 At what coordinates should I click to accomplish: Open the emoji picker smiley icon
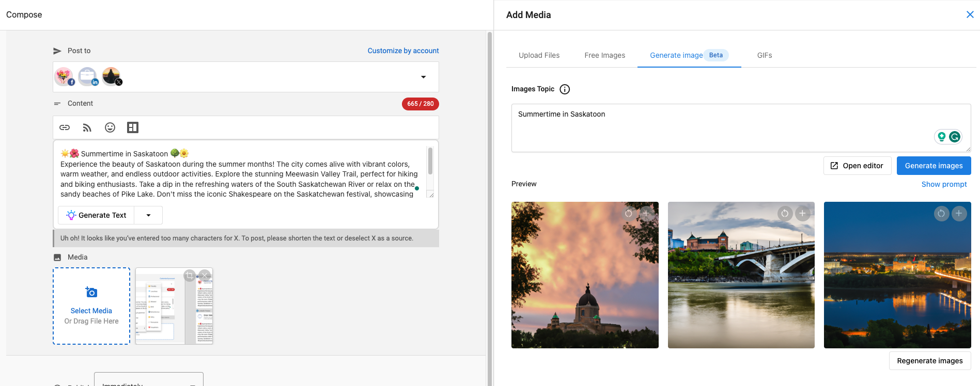pyautogui.click(x=110, y=127)
